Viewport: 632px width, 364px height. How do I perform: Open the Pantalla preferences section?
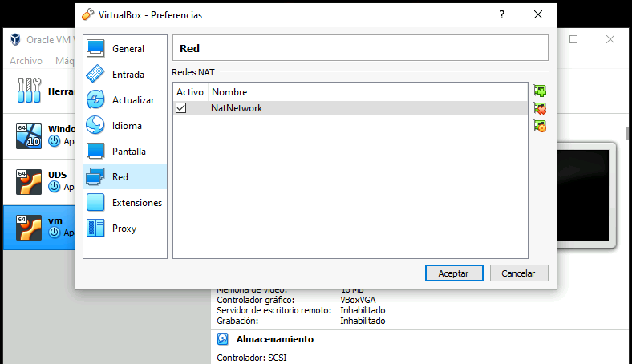[125, 152]
